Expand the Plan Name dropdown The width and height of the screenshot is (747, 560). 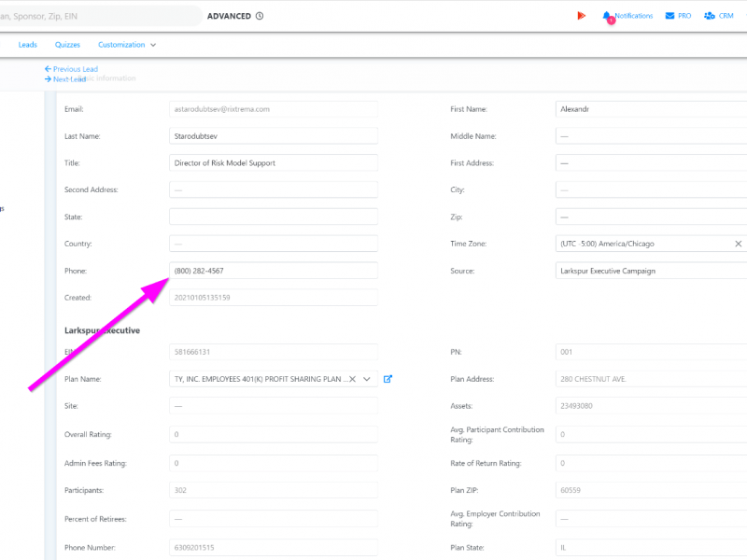click(367, 379)
